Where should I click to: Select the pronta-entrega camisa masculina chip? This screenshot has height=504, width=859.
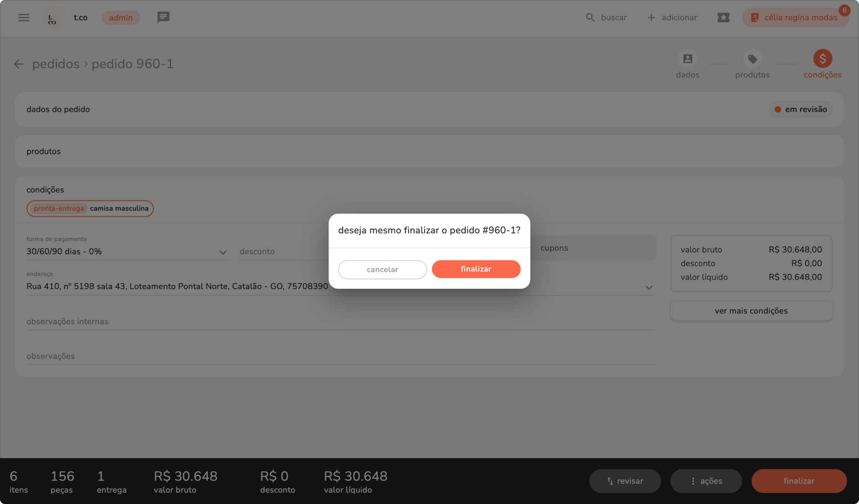pos(90,209)
